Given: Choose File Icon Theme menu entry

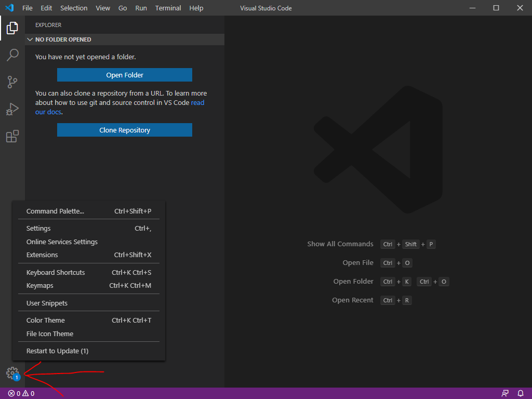Looking at the screenshot, I should pos(89,334).
